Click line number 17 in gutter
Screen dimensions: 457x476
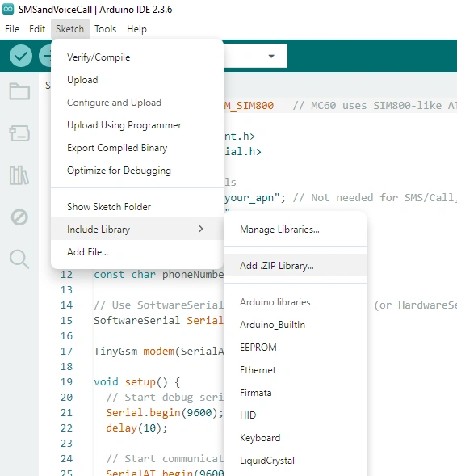point(66,352)
